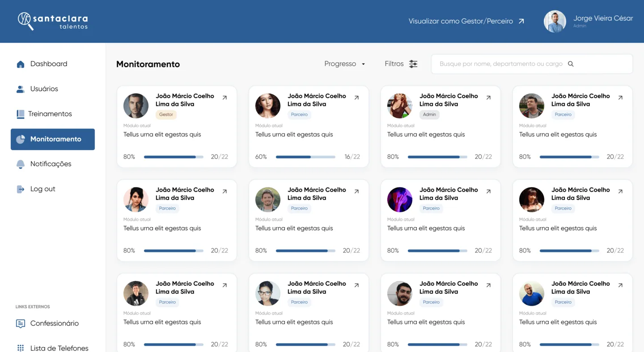The width and height of the screenshot is (644, 352).
Task: Click the Dashboard home icon
Action: pos(21,64)
